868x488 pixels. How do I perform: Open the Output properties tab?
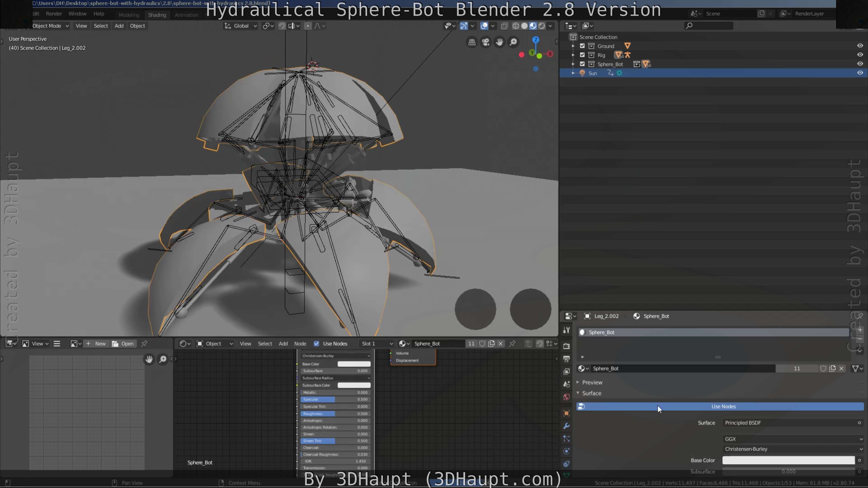pos(566,359)
